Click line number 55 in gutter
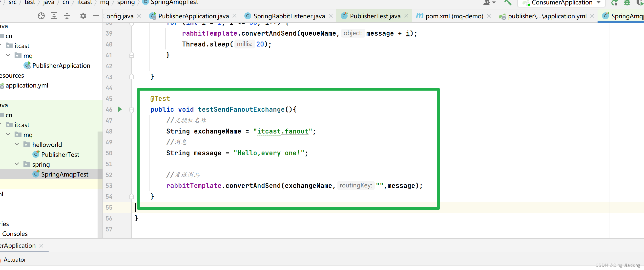 click(109, 207)
